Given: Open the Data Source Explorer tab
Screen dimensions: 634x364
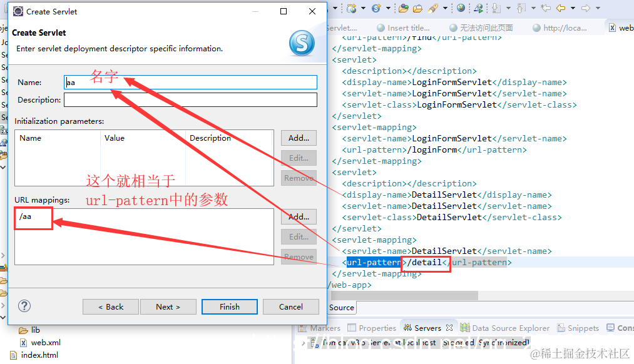Looking at the screenshot, I should [x=506, y=328].
